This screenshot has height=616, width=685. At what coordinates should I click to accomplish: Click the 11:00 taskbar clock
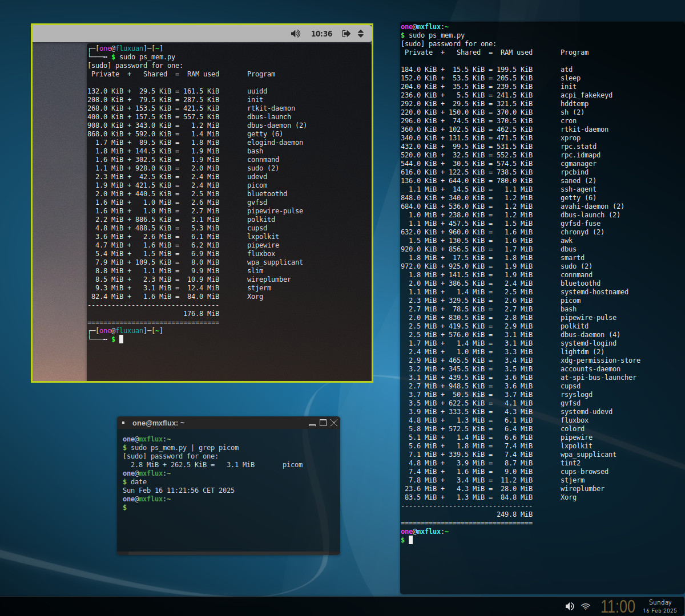click(x=618, y=606)
